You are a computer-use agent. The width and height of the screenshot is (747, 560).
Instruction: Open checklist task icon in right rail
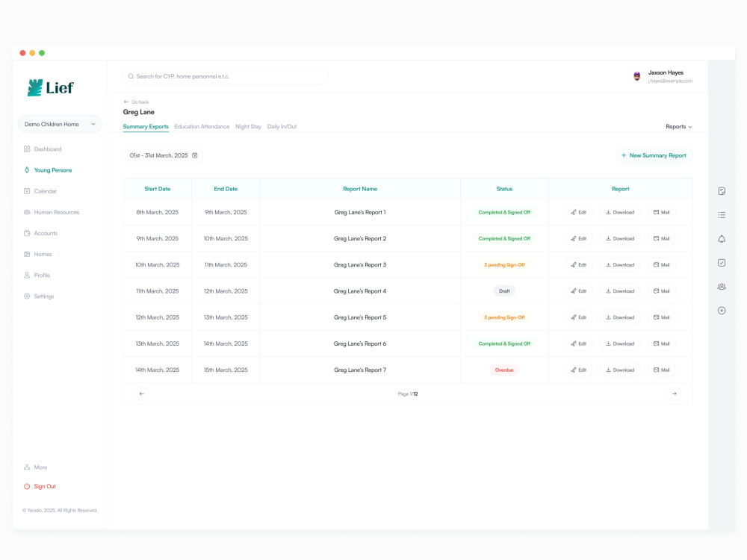click(722, 263)
